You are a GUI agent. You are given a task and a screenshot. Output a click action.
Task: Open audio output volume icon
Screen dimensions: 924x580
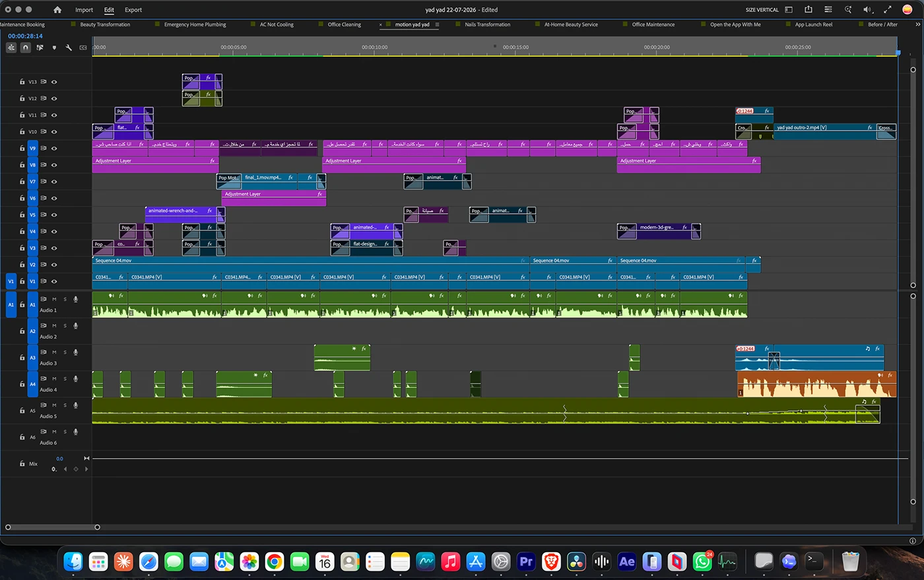click(x=867, y=10)
